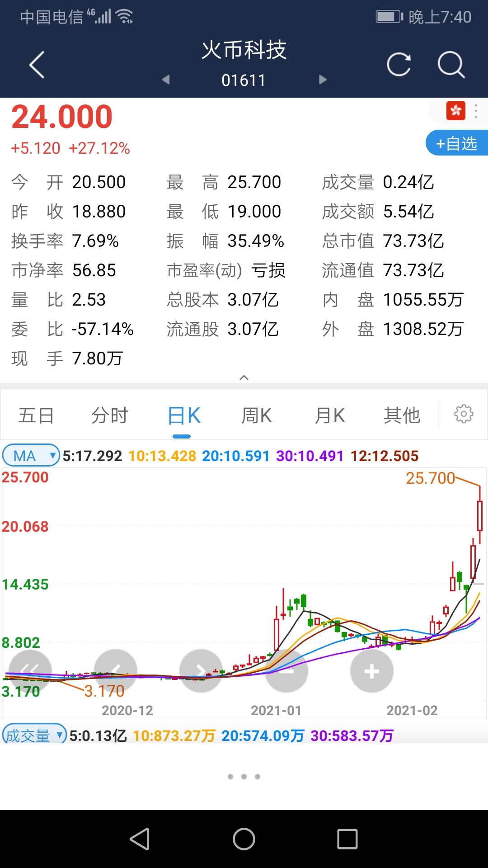This screenshot has height=868, width=488.
Task: Switch to next stock arrow
Action: coord(323,80)
